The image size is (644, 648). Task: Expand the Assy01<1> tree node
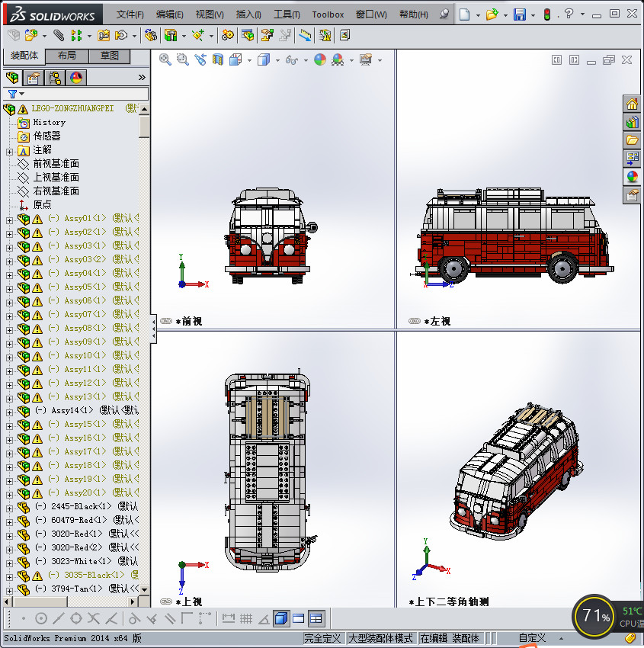tap(9, 220)
